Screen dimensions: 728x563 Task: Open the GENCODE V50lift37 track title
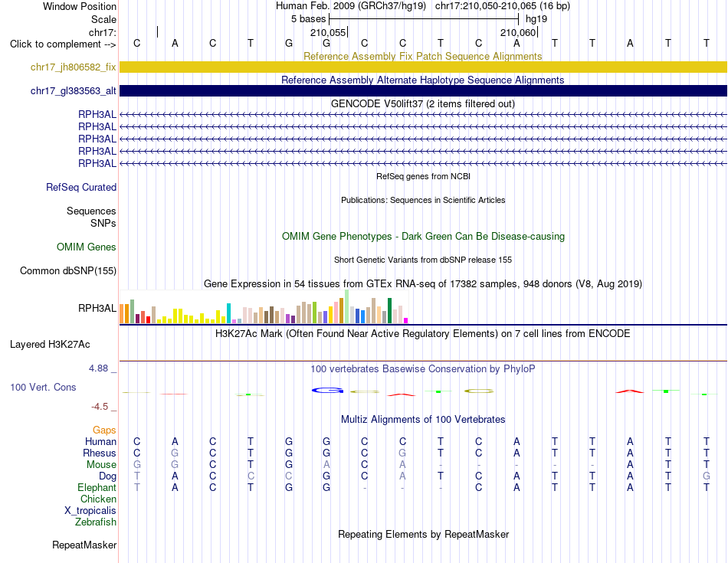(x=422, y=103)
